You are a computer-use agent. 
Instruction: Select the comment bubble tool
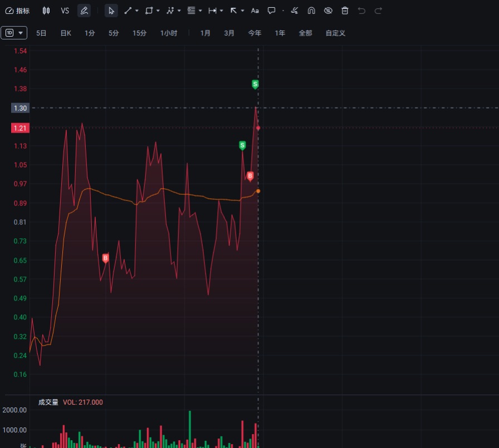pos(271,11)
